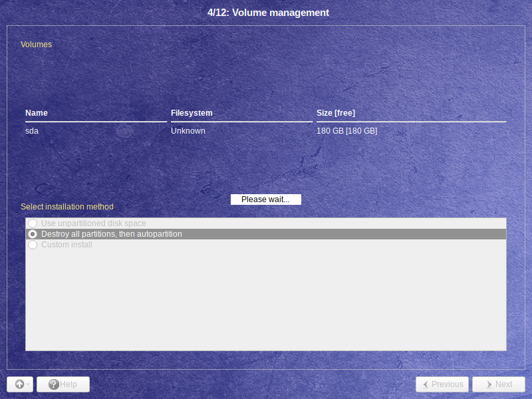The width and height of the screenshot is (532, 399).
Task: Click the 4/12: Volume management title
Action: 268,13
